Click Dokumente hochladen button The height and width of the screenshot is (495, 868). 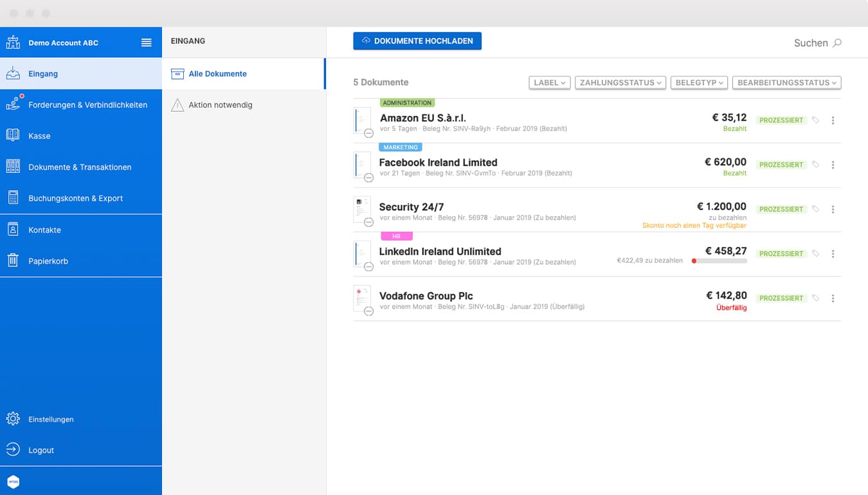pos(417,41)
